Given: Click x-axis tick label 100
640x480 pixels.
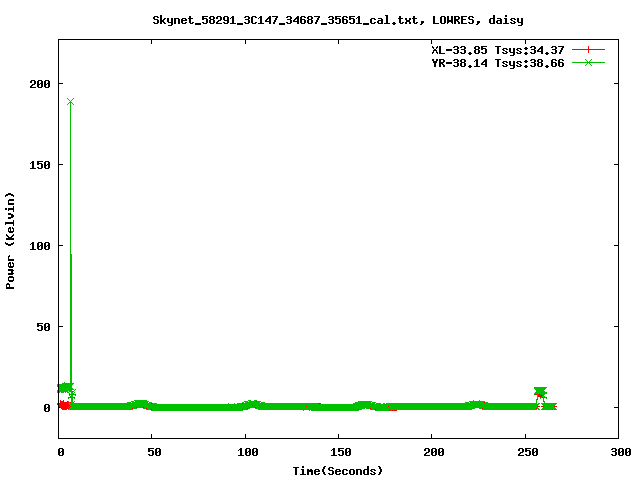Looking at the screenshot, I should click(248, 452).
